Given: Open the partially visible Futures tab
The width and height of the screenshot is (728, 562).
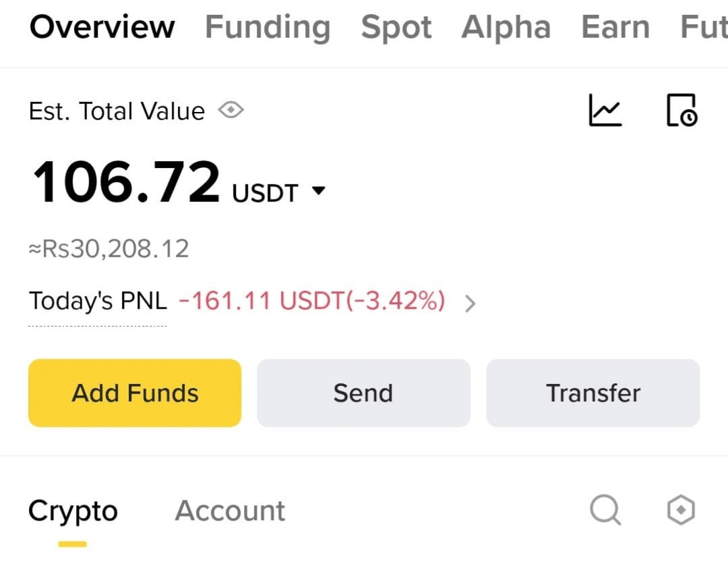Looking at the screenshot, I should click(x=704, y=27).
